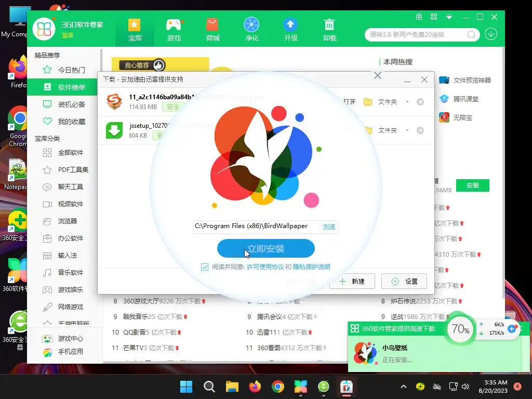532x399 pixels.
Task: Open the 卸载 uninstall tab
Action: [x=329, y=30]
